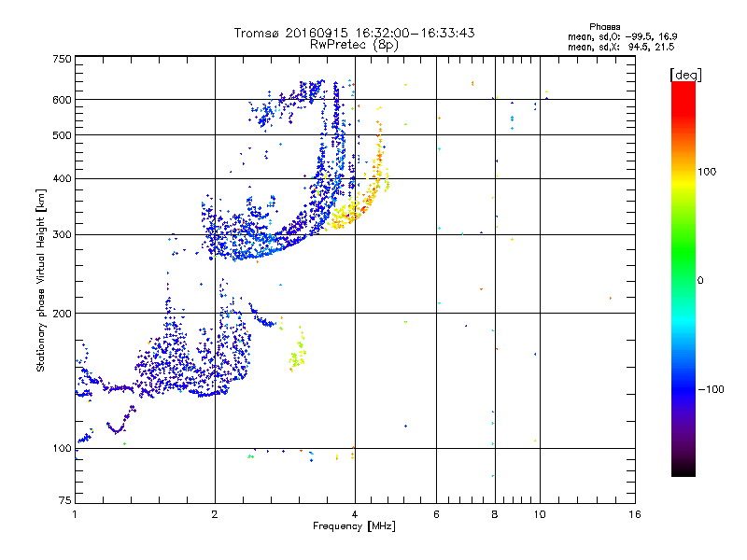This screenshot has width=747, height=560.
Task: Click the y-axis tick label '300'
Action: (62, 234)
